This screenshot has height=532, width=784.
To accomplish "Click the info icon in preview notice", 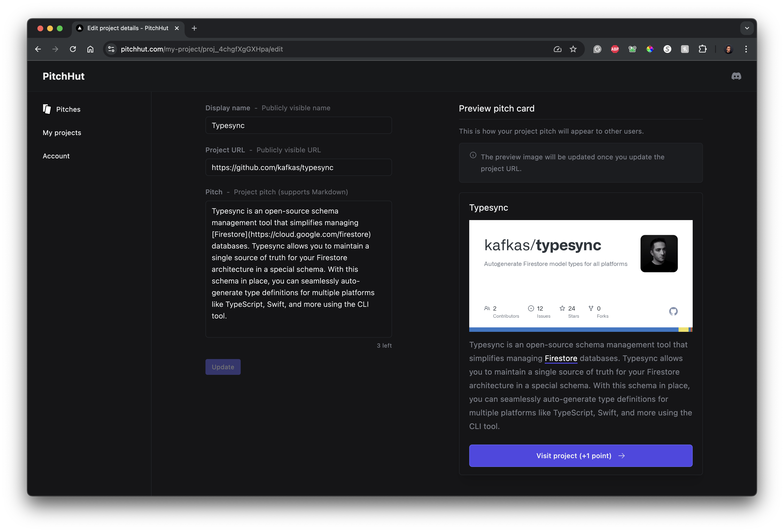I will coord(473,155).
